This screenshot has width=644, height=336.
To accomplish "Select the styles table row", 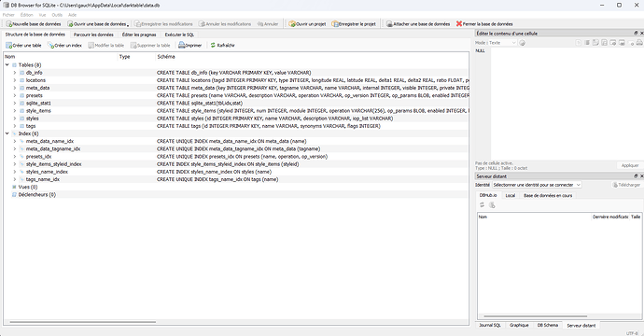I will coord(236,119).
